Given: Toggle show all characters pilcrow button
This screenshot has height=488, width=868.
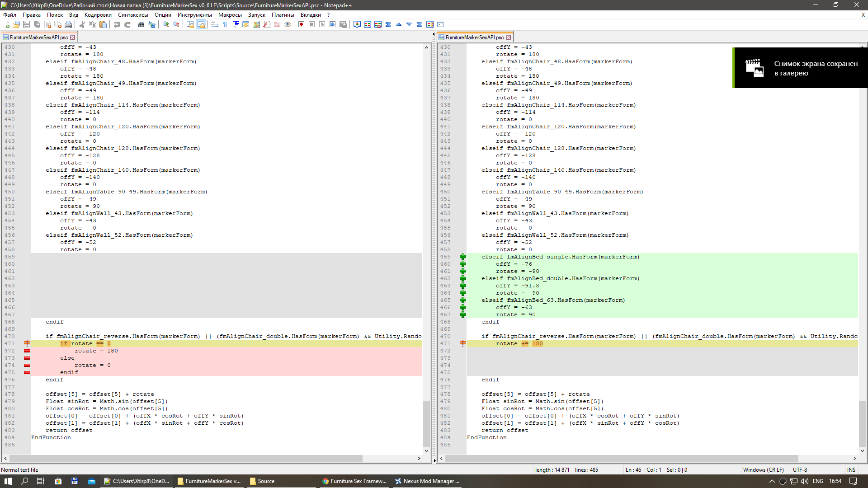Looking at the screenshot, I should pos(225,24).
